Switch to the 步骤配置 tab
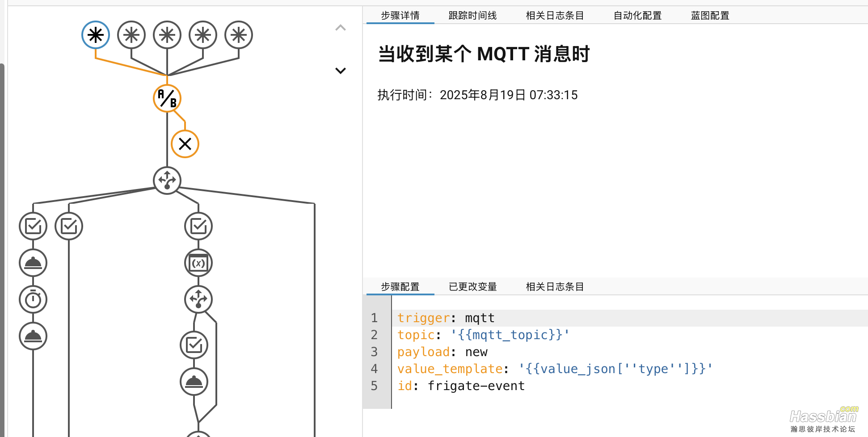The height and width of the screenshot is (437, 868). (400, 287)
